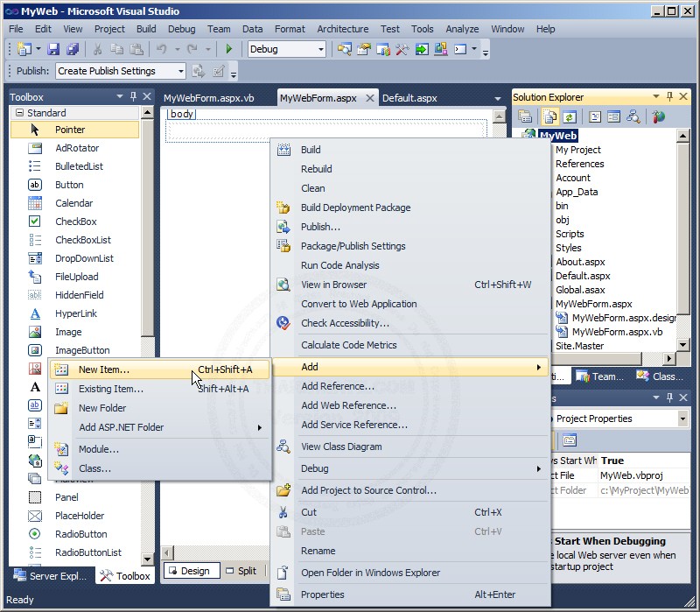Click Show All Files in Solution Explorer
This screenshot has width=700, height=612.
click(x=549, y=116)
